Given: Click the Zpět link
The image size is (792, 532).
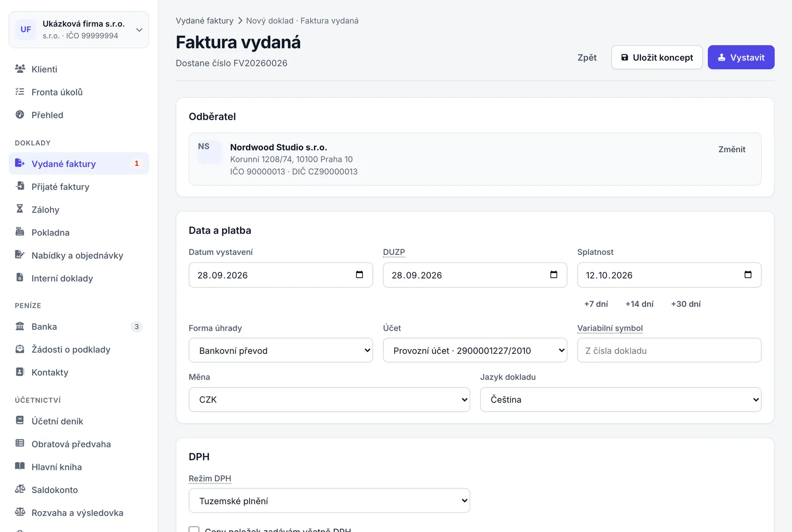Looking at the screenshot, I should tap(587, 57).
